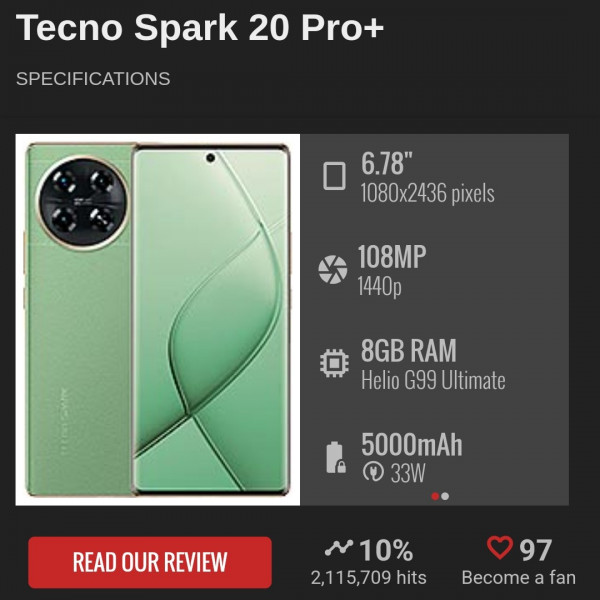Click the battery icon
Viewport: 600px width, 600px height.
[x=334, y=456]
